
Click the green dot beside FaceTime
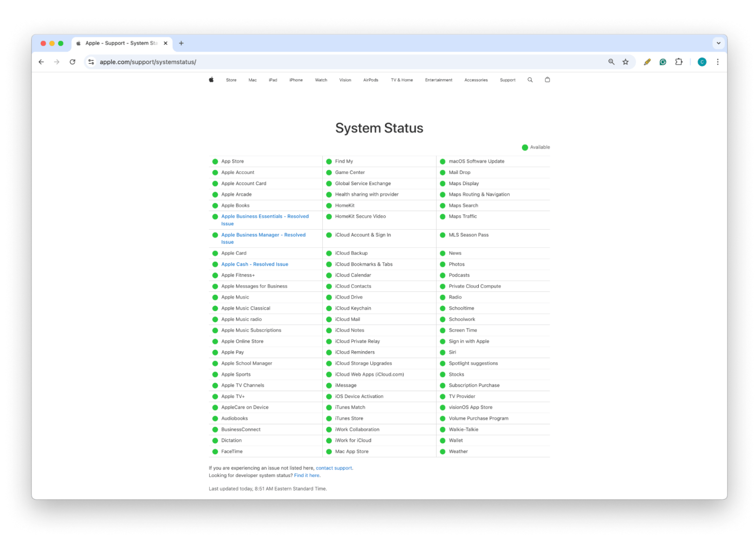(215, 452)
